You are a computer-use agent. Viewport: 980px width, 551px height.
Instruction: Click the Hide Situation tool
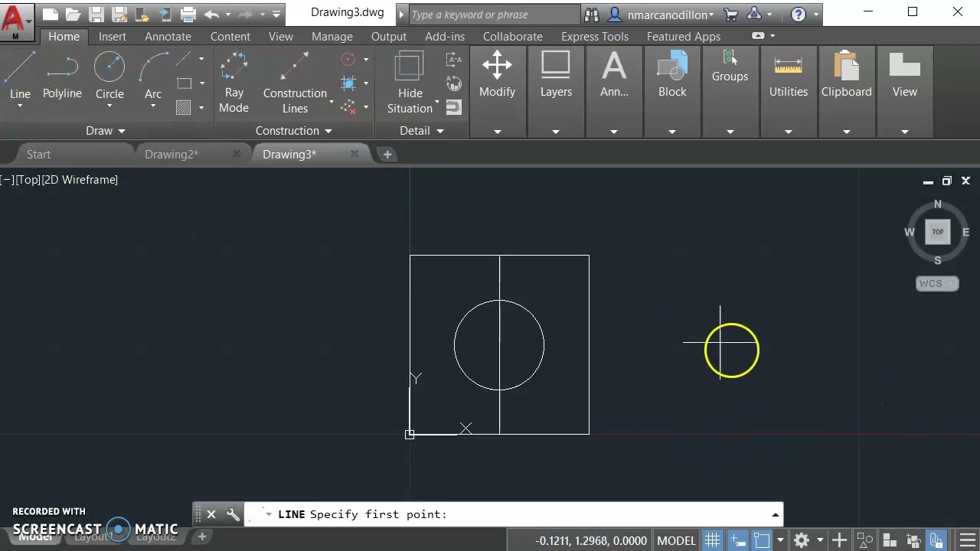[410, 83]
